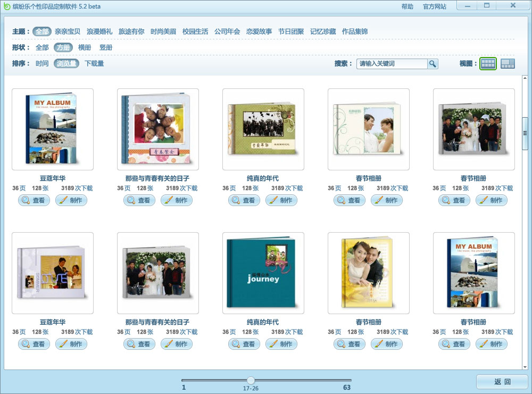Screen dimensions: 532x394
Task: Click the page slider handle
Action: pyautogui.click(x=251, y=380)
